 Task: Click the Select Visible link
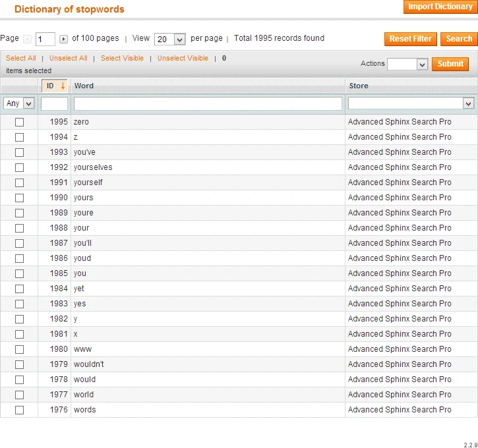click(122, 58)
